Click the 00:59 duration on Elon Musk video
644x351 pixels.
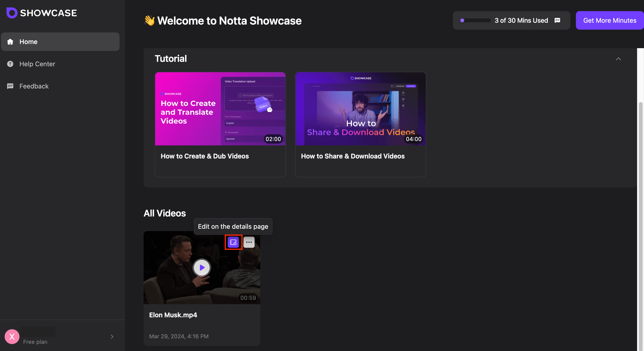point(248,298)
